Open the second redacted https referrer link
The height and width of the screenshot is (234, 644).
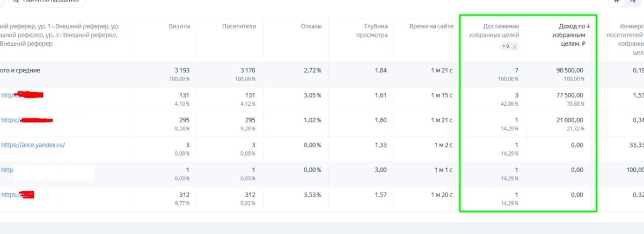(27, 120)
